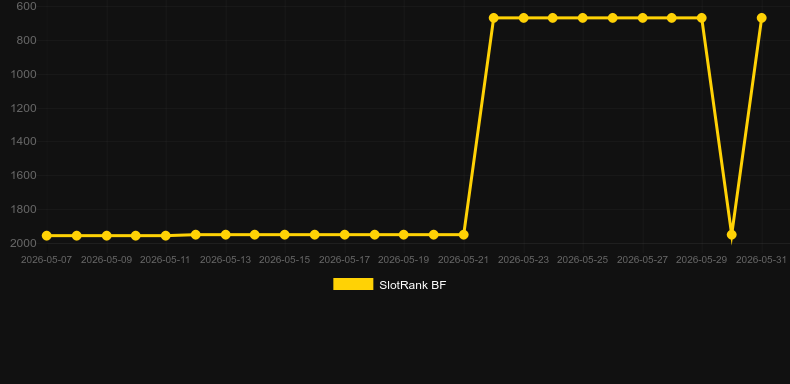
Task: Click the y-axis value 1600
Action: coord(24,175)
